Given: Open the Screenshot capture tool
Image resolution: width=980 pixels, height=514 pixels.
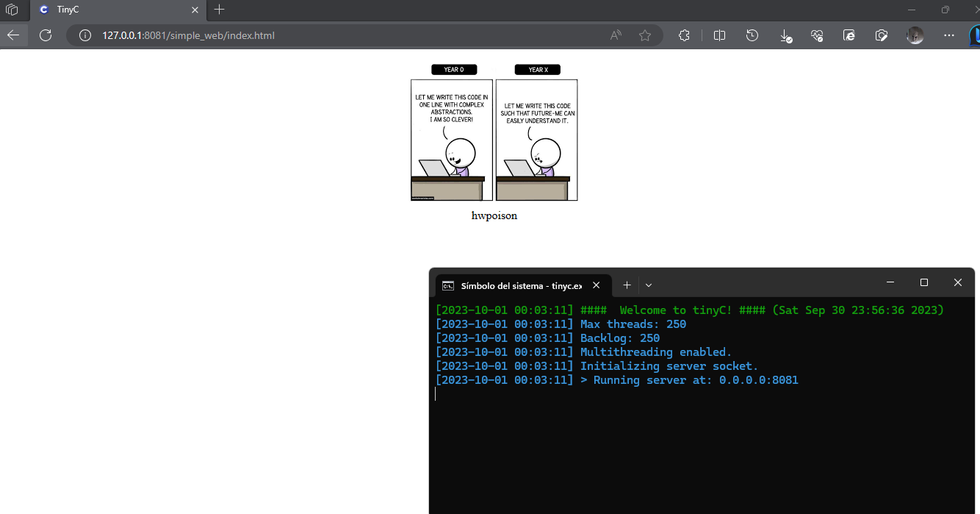Looking at the screenshot, I should click(x=882, y=35).
